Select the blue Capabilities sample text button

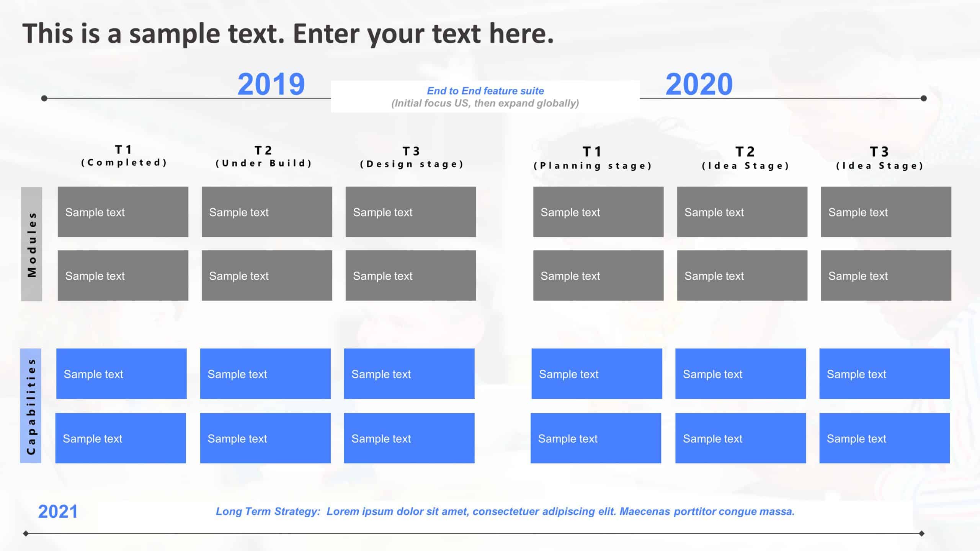coord(122,374)
